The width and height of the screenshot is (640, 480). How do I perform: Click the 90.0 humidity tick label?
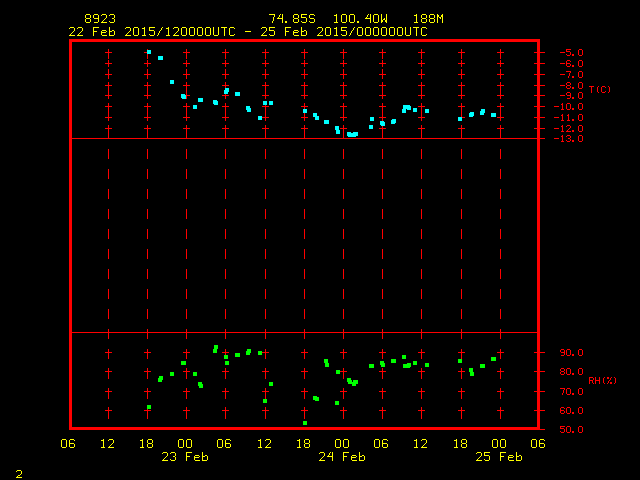tap(571, 353)
